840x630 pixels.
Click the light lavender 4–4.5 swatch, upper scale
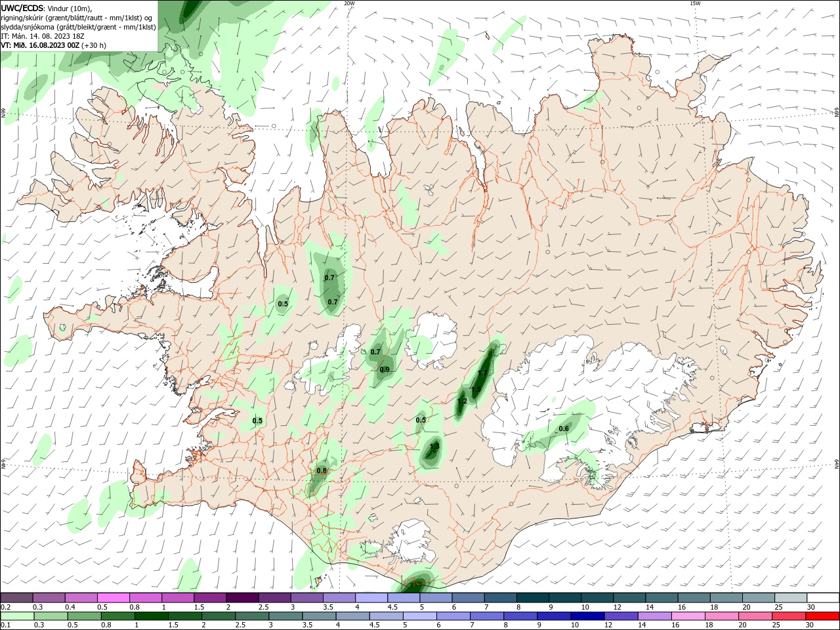pos(371,597)
